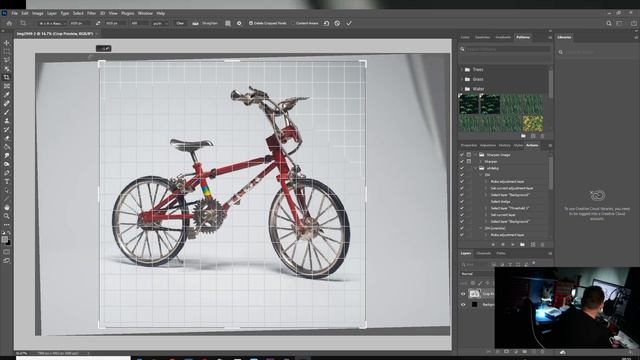Switch to the Channels tab
The height and width of the screenshot is (360, 640).
[x=484, y=253]
